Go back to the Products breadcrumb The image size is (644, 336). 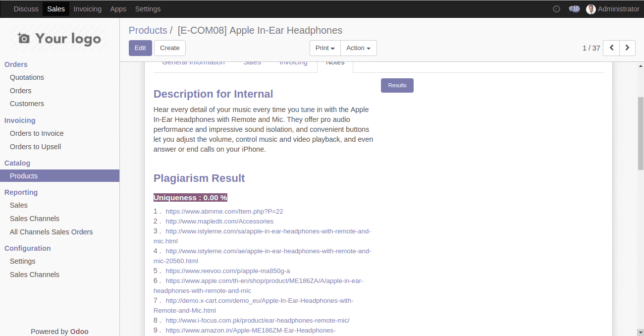point(148,30)
